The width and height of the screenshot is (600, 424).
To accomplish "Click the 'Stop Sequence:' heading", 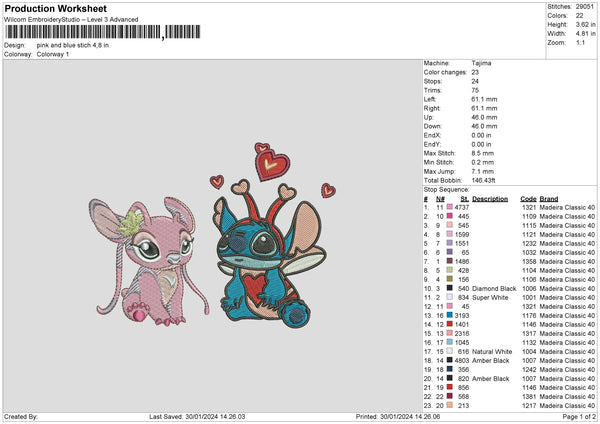I will coord(447,190).
